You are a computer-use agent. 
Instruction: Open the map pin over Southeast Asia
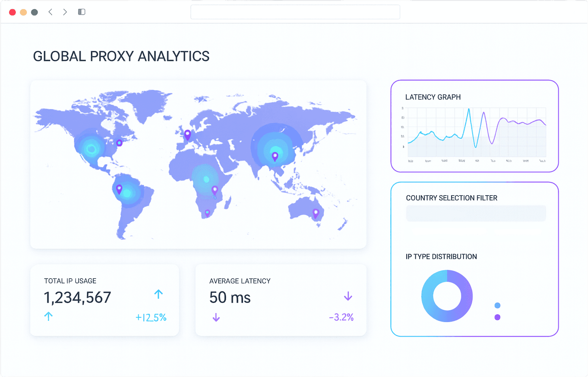tap(275, 156)
